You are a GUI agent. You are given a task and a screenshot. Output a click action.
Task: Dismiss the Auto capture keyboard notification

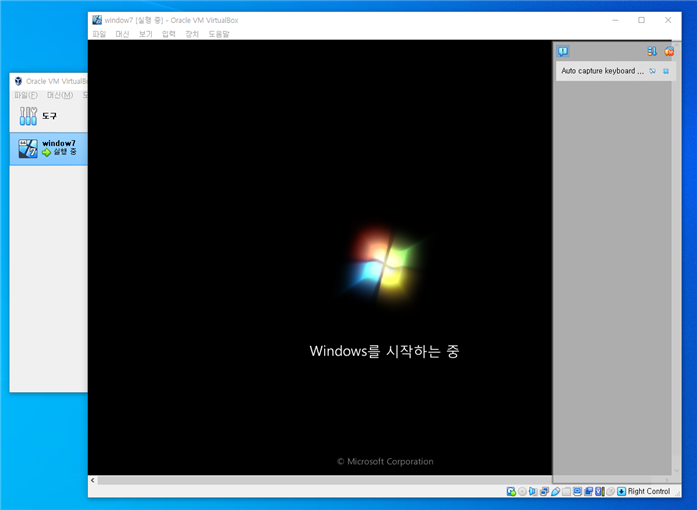(x=666, y=71)
